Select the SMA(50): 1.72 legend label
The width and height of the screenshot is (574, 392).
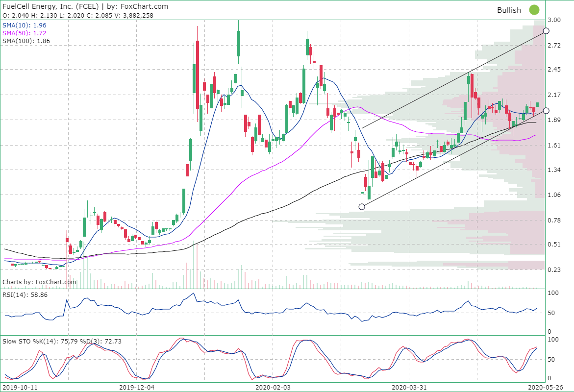pos(25,33)
